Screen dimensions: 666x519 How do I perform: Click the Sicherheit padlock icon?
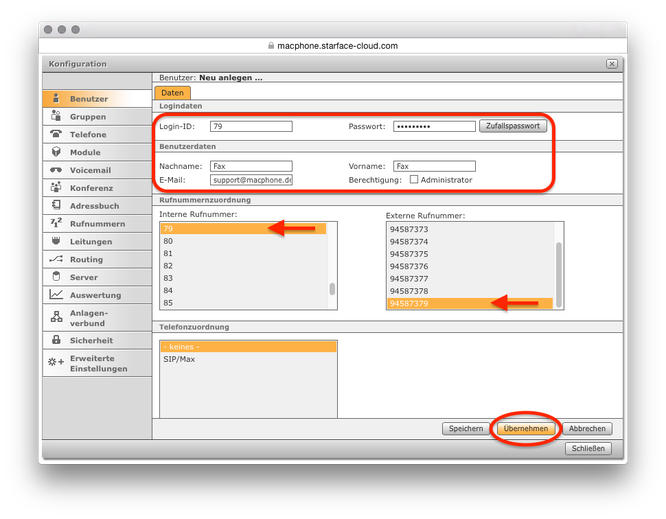[x=56, y=339]
